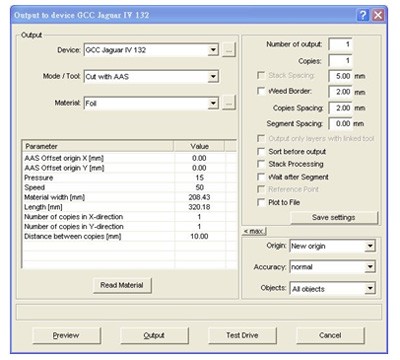400x360 pixels.
Task: Expand the Material dropdown
Action: pos(213,103)
